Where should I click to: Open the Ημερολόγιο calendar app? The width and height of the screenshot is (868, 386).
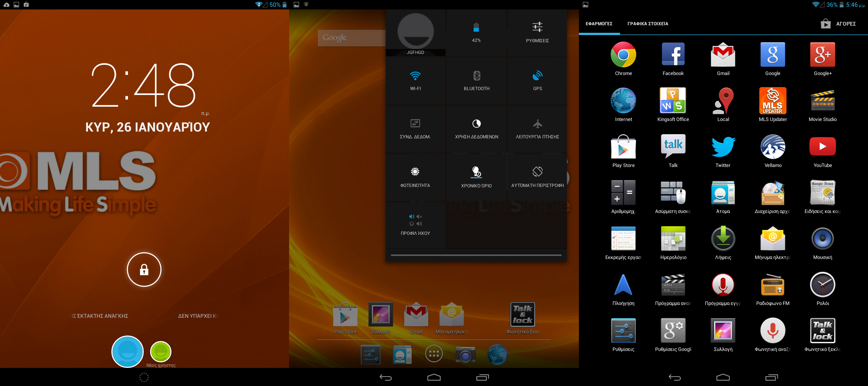(673, 239)
